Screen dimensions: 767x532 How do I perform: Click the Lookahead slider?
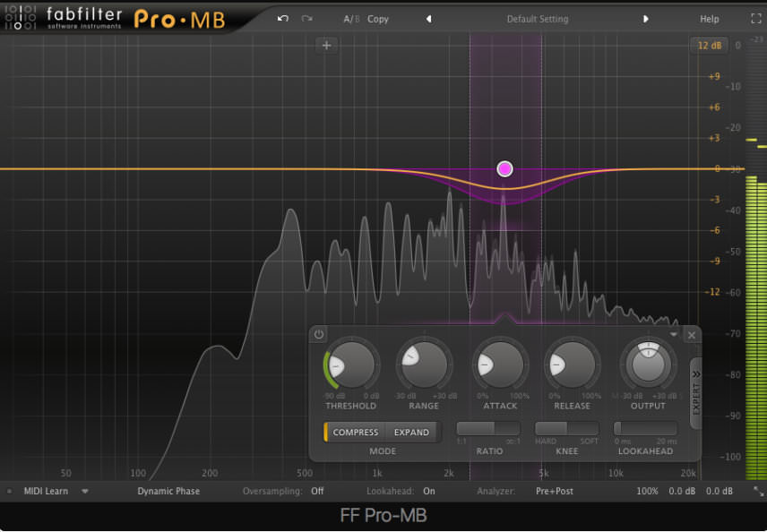coord(645,429)
